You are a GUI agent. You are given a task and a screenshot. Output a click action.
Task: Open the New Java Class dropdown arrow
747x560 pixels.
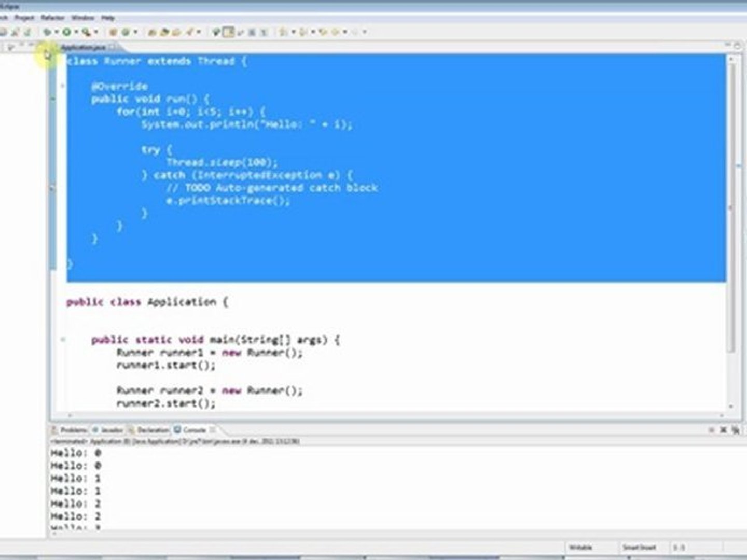[135, 32]
